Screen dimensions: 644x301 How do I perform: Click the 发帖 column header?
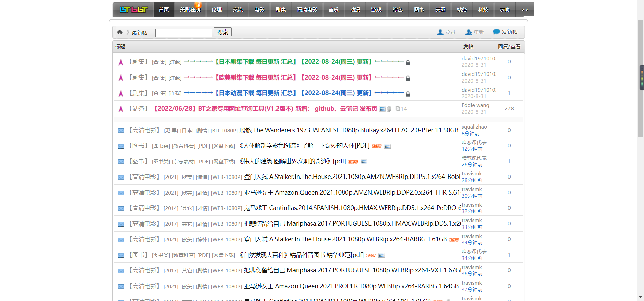click(x=468, y=47)
